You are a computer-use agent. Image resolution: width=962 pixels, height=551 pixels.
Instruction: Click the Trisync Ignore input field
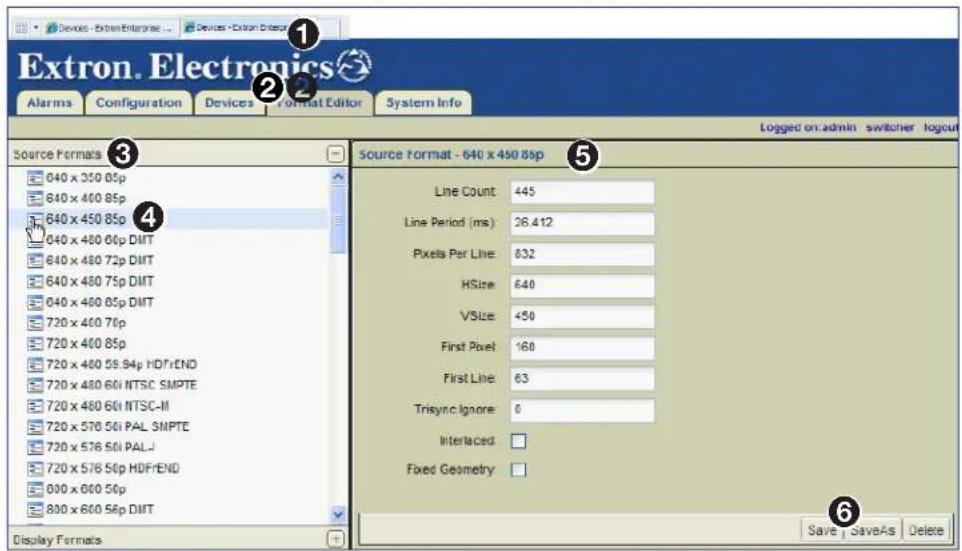[582, 410]
